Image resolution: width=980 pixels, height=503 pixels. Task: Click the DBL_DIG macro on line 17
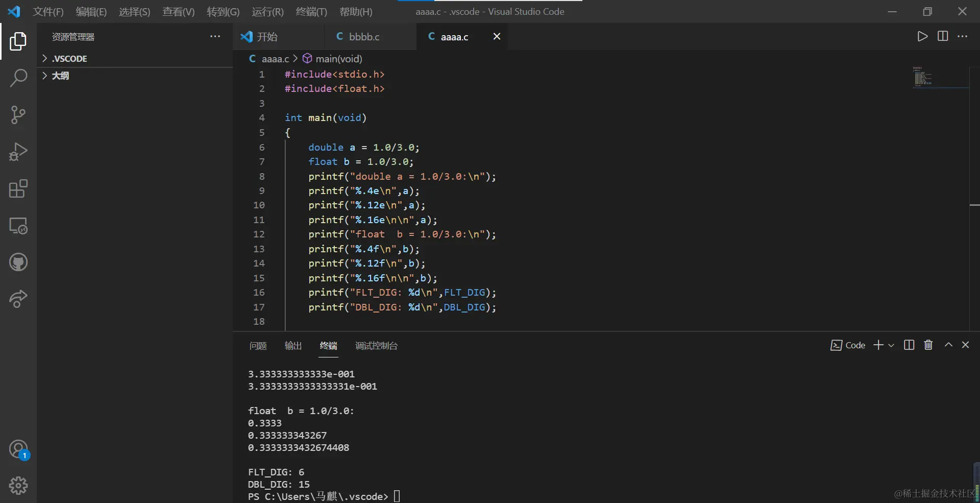[x=464, y=307]
